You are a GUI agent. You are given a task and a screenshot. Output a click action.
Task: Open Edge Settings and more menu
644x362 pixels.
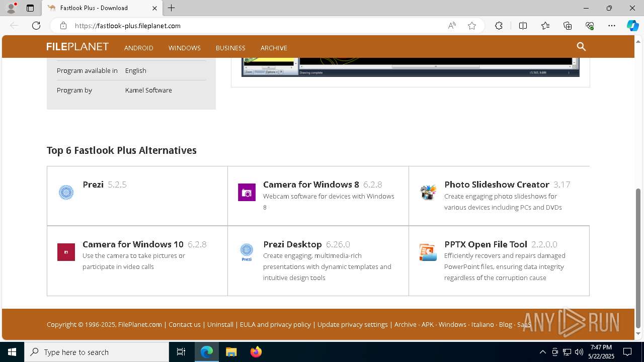[x=612, y=26]
